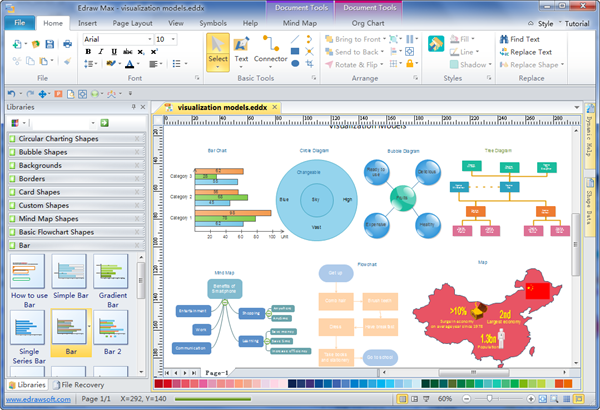
Task: Select the Bar 2 shape thumbnail
Action: [111, 328]
